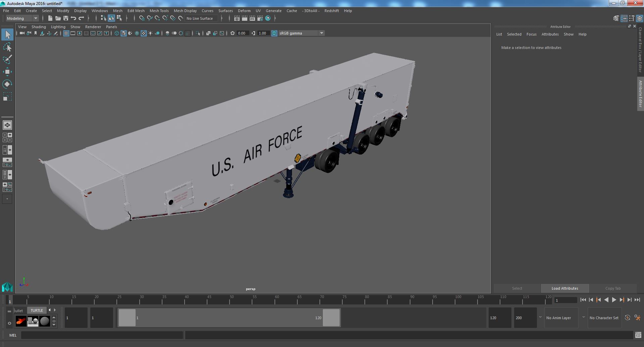The height and width of the screenshot is (347, 644).
Task: Move shelf tabs with left arrow
Action: pyautogui.click(x=50, y=310)
